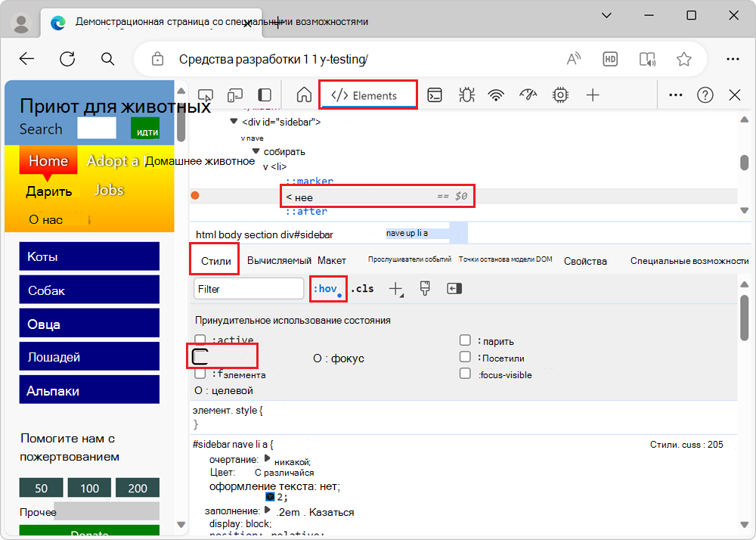The image size is (756, 540).
Task: Open DevTools customize ellipsis menu
Action: 675,95
